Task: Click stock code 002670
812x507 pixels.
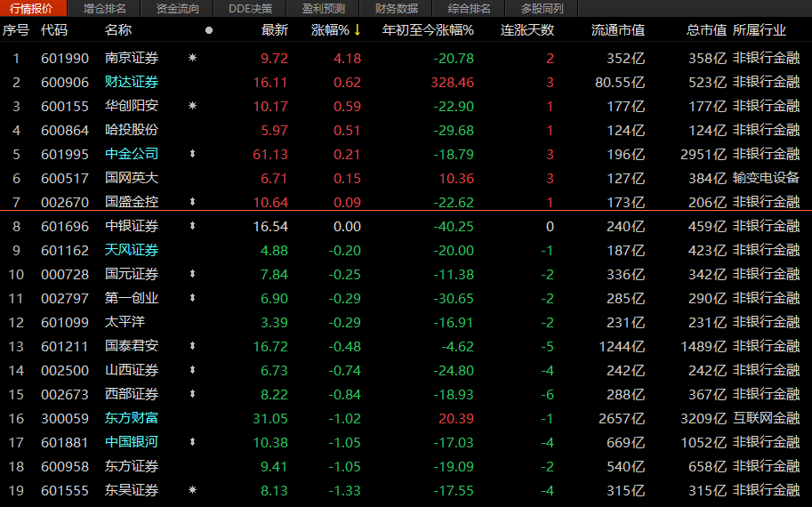Action: coord(65,203)
